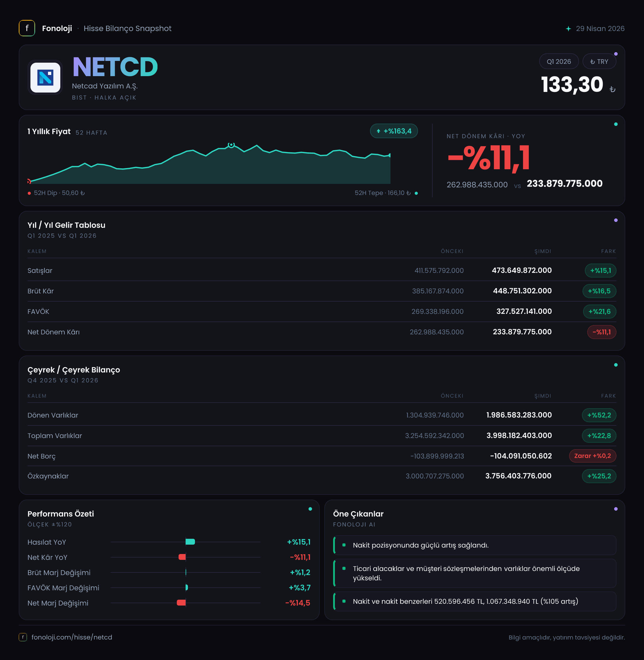Click the NETCD ticker title
The height and width of the screenshot is (660, 644).
[x=115, y=67]
